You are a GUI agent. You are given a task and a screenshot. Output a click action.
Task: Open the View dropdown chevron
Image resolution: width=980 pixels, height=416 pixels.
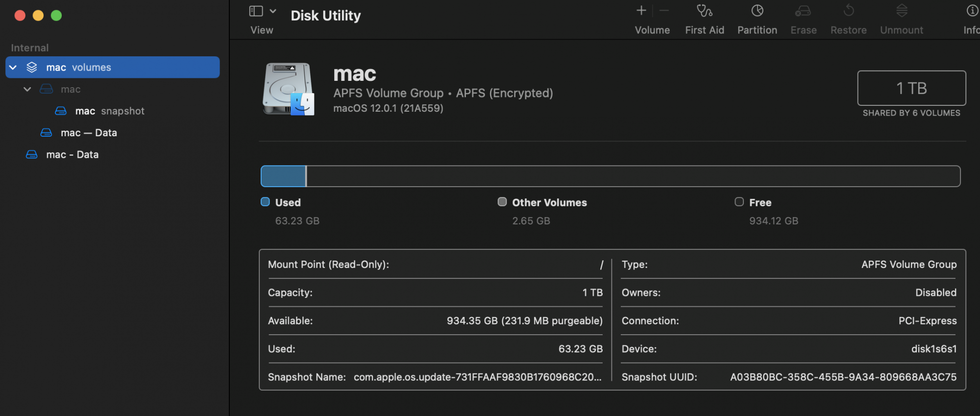click(273, 11)
